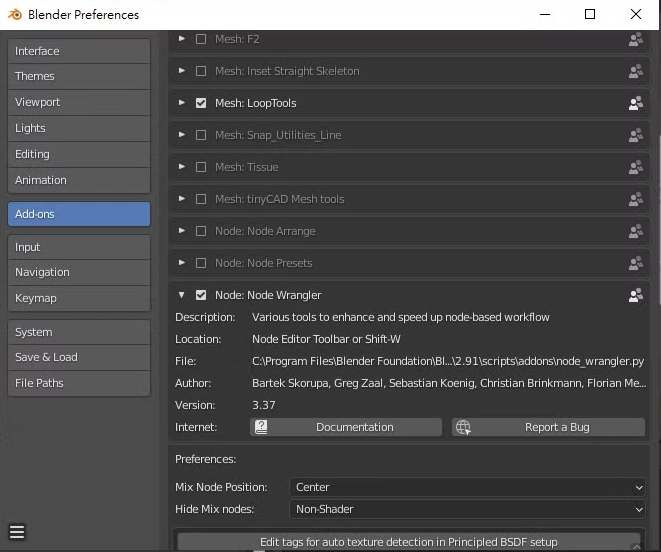Enable the Mesh: tinyCAD Mesh tools checkbox
The width and height of the screenshot is (661, 552).
201,199
